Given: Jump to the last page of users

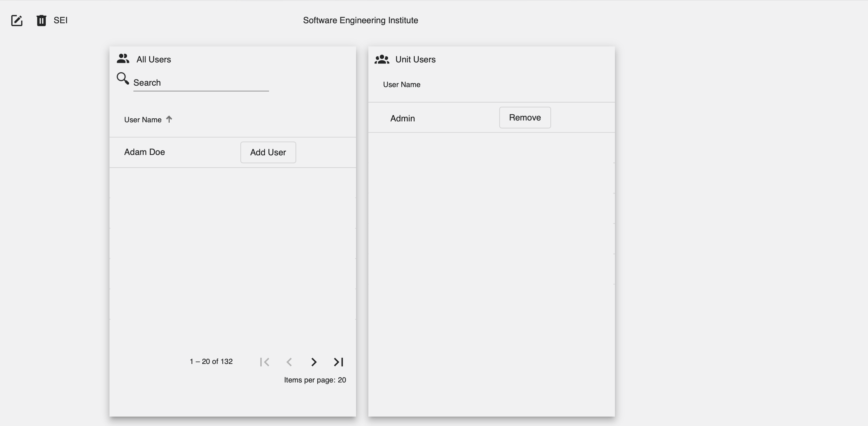Looking at the screenshot, I should click(x=338, y=362).
